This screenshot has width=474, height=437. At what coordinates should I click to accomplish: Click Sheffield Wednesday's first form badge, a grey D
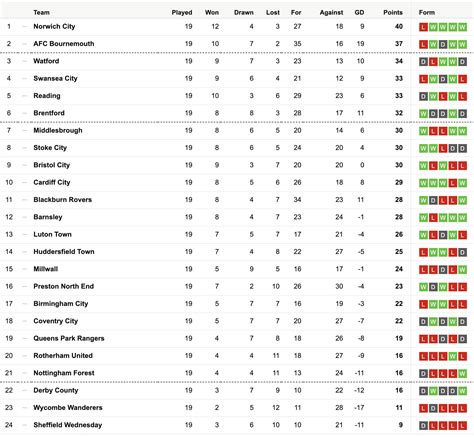423,426
